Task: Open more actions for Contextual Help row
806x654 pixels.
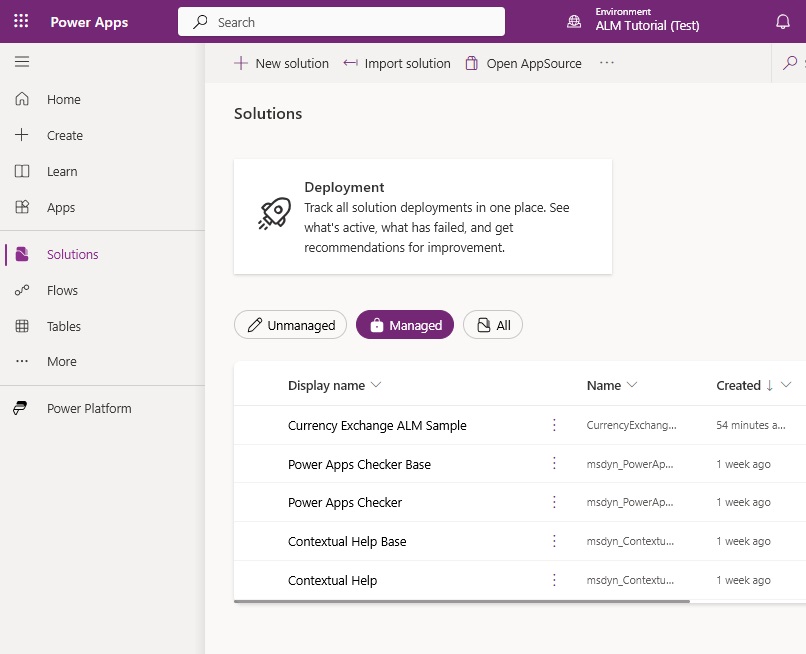Action: (x=554, y=580)
